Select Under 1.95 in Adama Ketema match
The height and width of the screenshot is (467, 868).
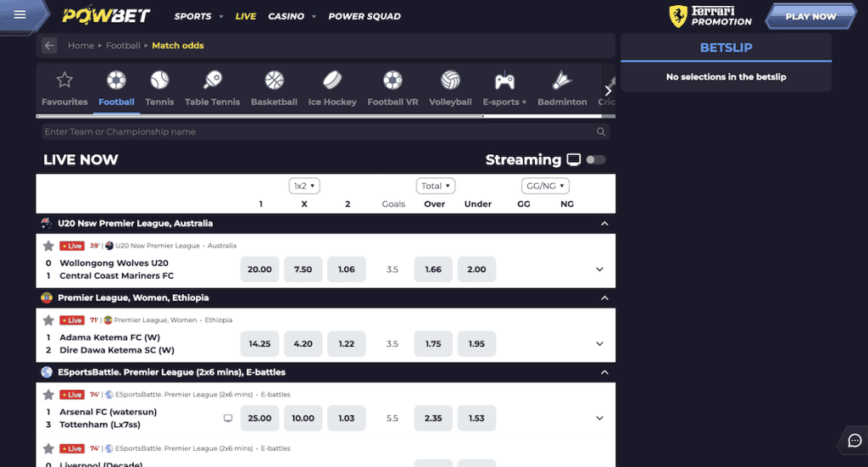476,343
